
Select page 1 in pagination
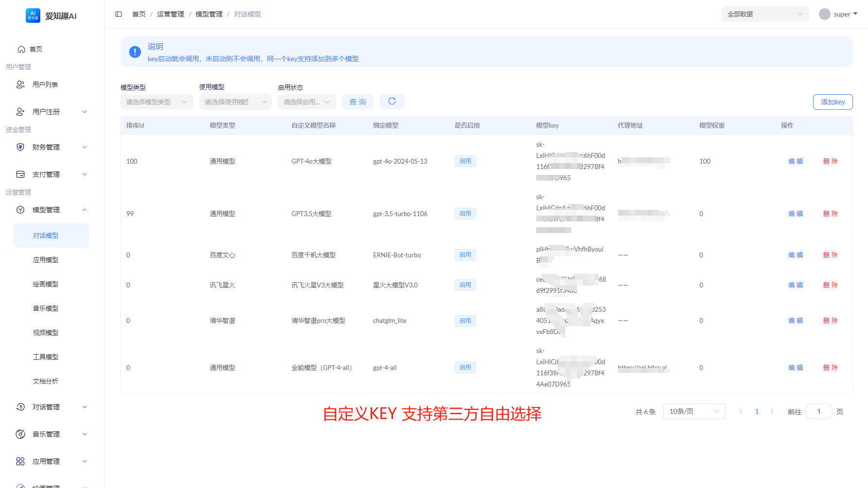tap(757, 411)
